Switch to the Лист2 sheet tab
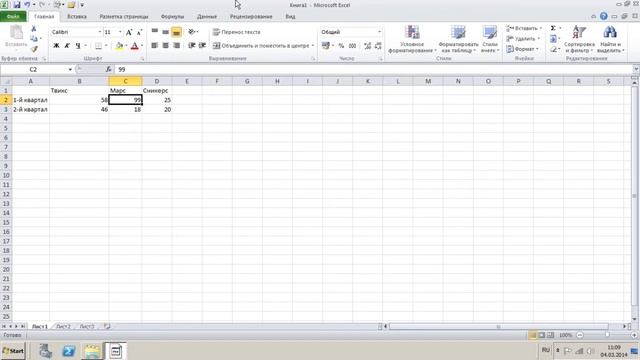The image size is (640, 360). pyautogui.click(x=63, y=327)
